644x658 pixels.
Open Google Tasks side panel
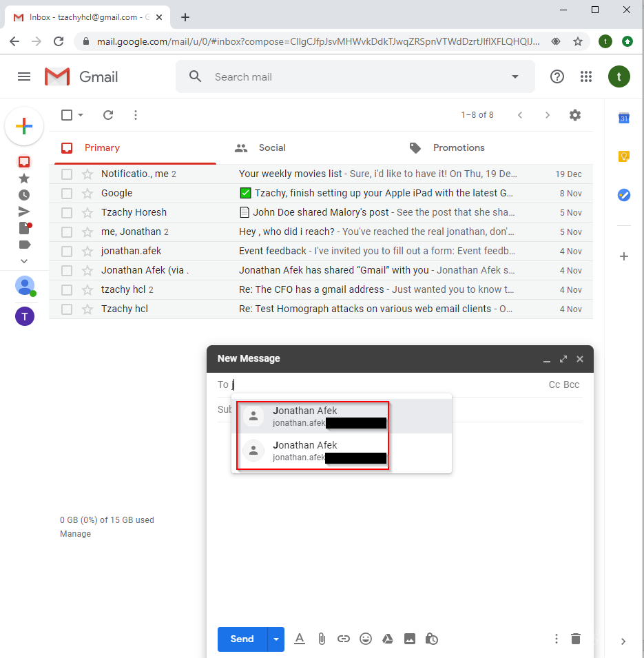[x=624, y=195]
